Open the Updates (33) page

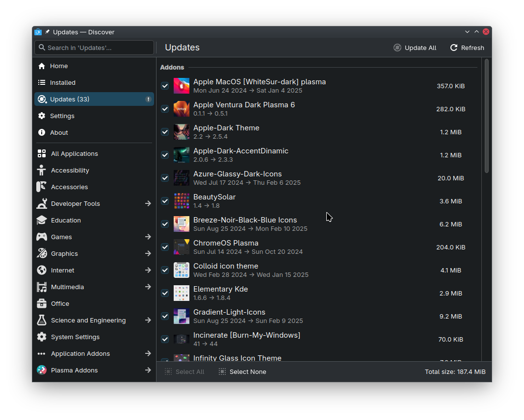click(94, 99)
